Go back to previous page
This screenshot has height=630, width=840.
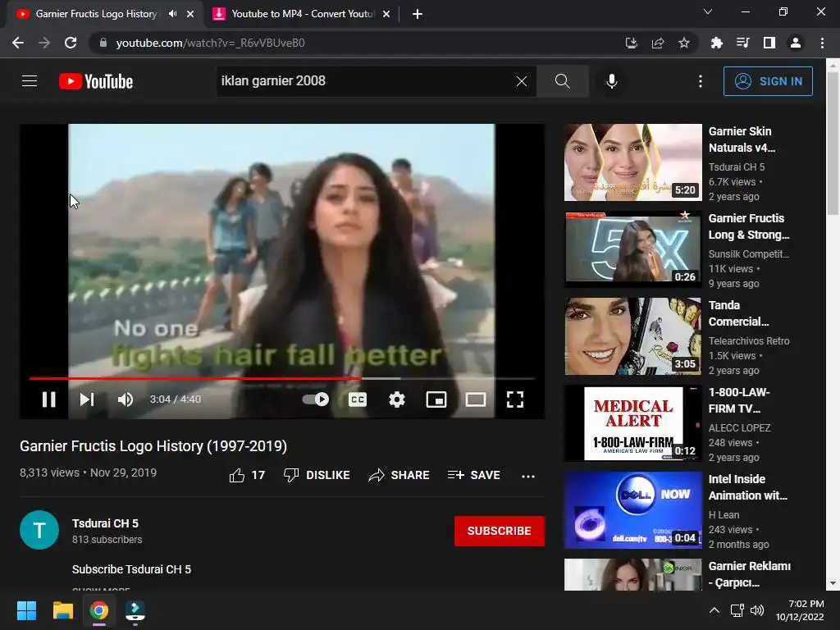pos(18,43)
